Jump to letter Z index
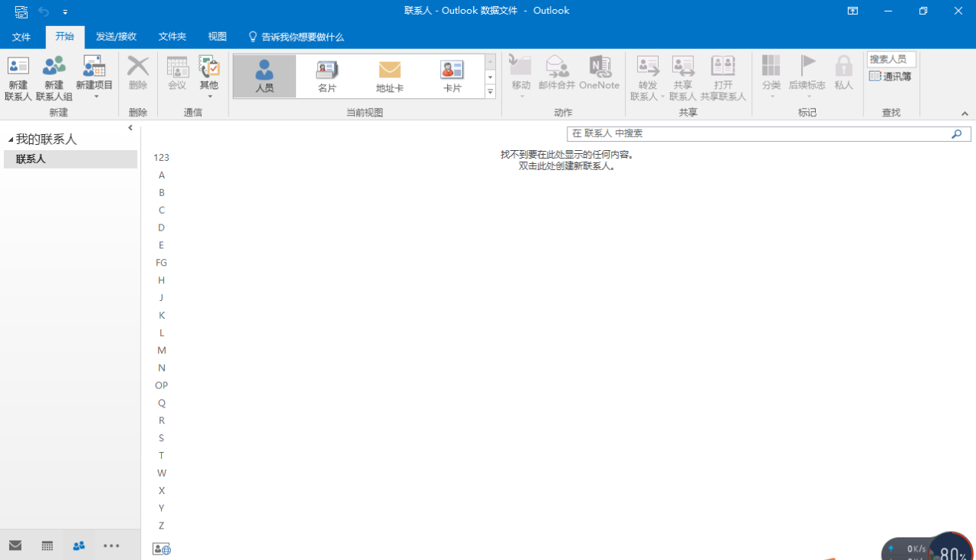This screenshot has width=976, height=560. [161, 526]
